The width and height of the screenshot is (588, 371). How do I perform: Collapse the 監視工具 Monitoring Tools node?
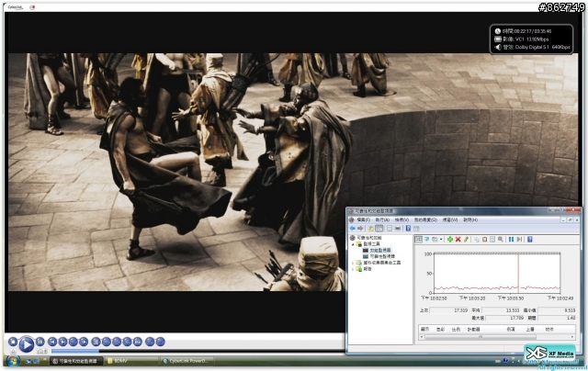click(353, 244)
